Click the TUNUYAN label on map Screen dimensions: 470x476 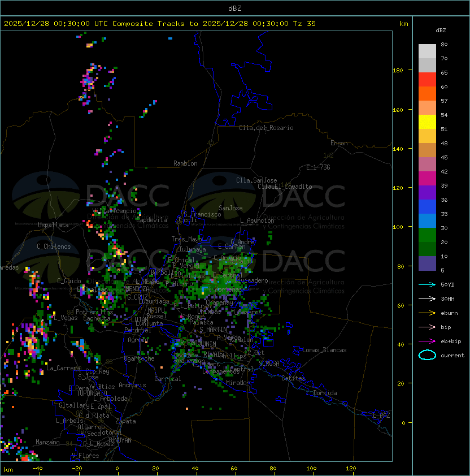[x=119, y=440]
